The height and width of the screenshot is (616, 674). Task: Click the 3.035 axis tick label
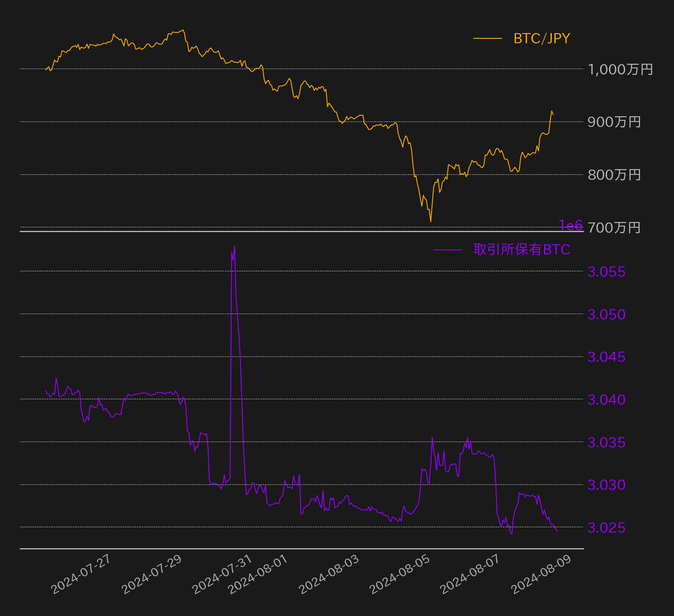point(606,442)
